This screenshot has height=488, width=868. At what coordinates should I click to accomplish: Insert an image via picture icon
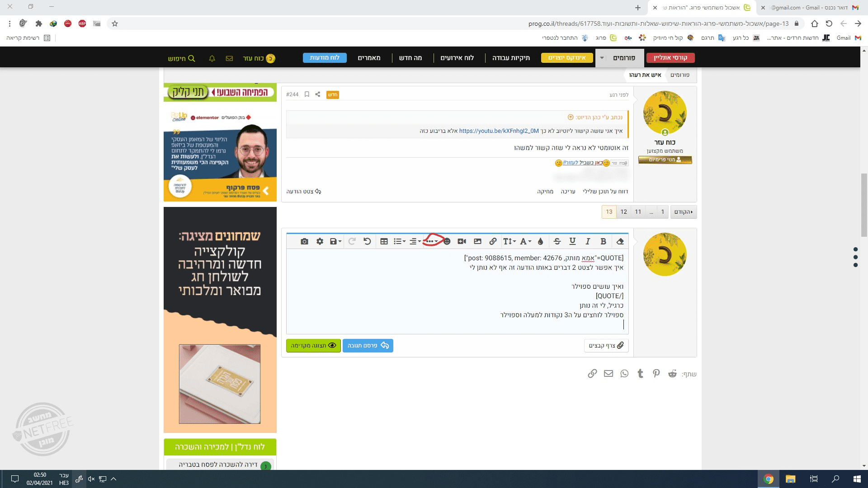coord(477,241)
